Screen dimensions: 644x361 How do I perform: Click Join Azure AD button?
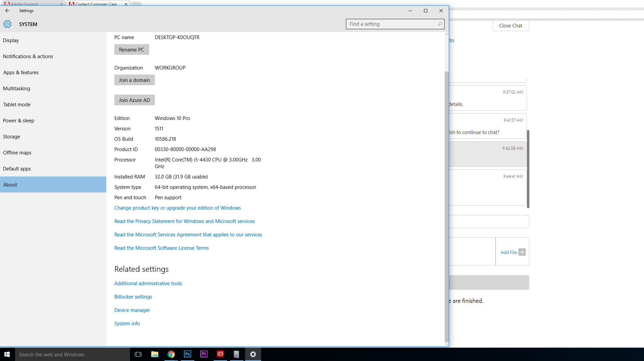coord(134,100)
